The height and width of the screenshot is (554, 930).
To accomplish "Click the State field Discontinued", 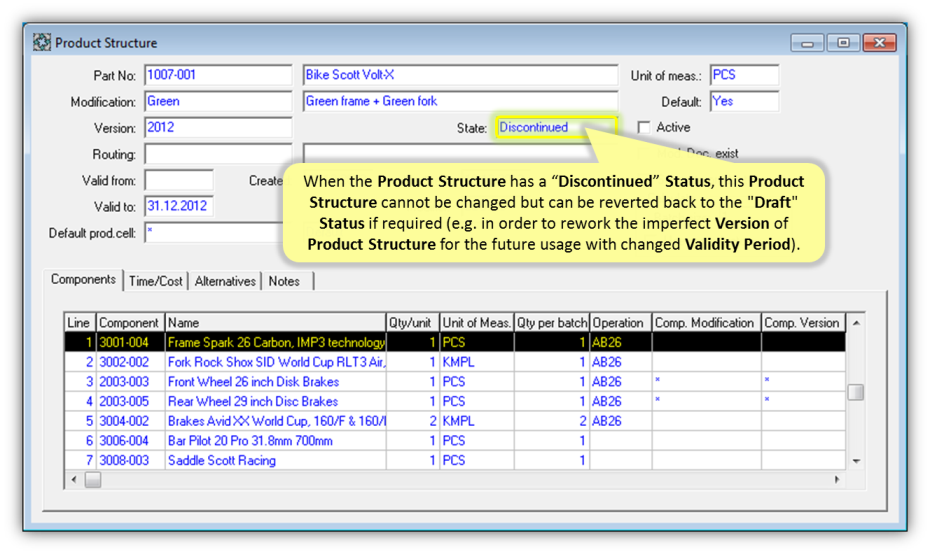I will [x=556, y=128].
